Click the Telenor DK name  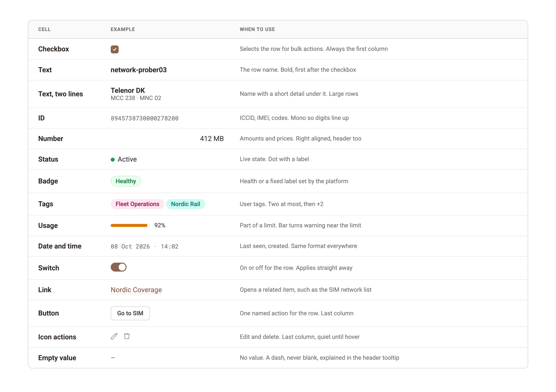pos(128,90)
